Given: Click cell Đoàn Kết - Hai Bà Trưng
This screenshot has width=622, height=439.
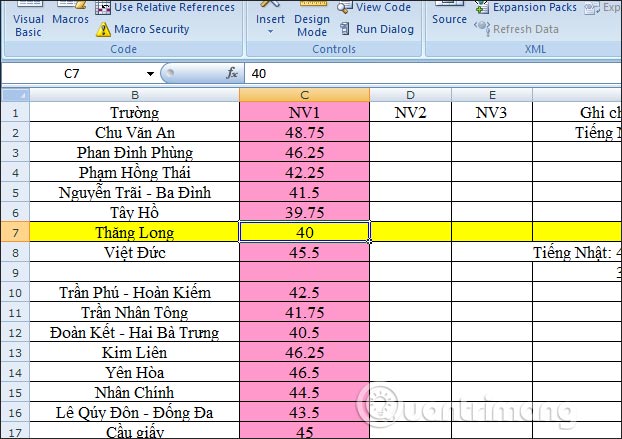Looking at the screenshot, I should click(135, 332).
